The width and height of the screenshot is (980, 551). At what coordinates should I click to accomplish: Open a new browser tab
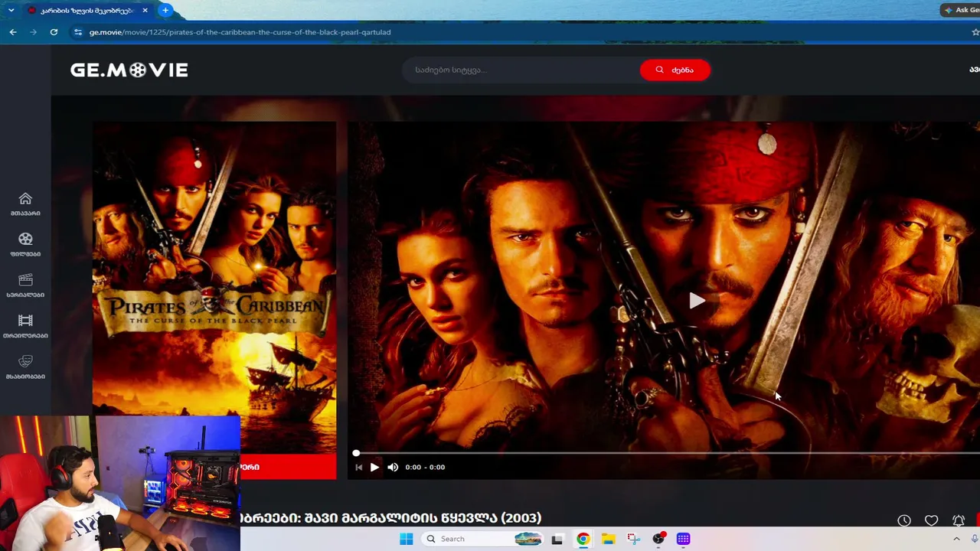[x=165, y=10]
